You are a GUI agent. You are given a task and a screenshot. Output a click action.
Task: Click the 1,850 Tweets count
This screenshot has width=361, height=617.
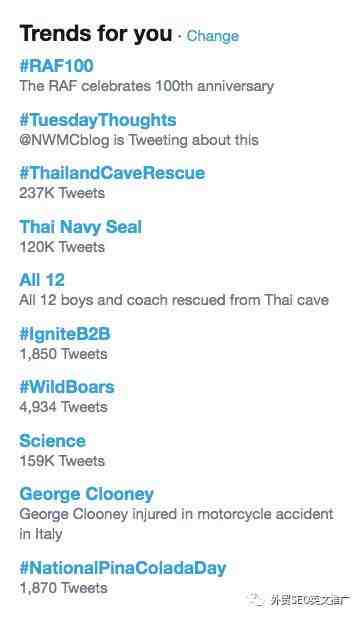tap(63, 354)
